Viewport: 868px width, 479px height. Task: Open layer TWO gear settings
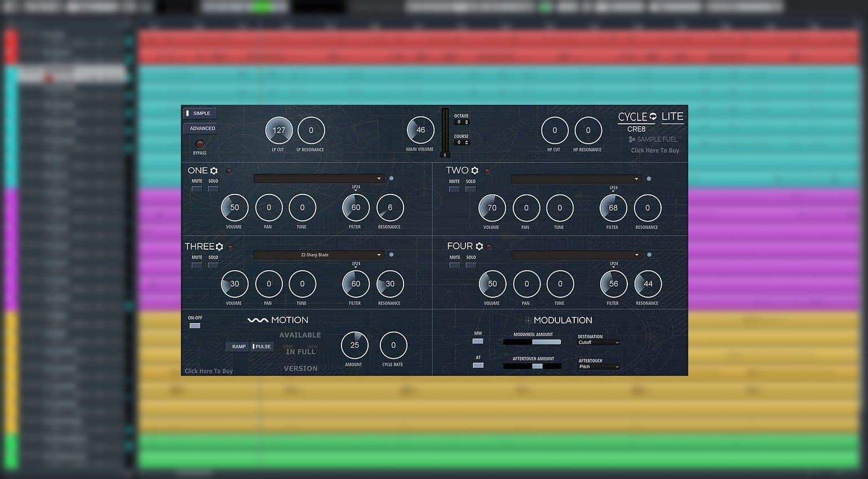click(x=475, y=171)
